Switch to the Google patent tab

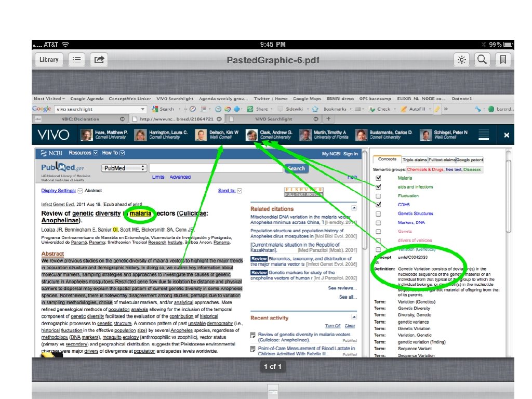(x=470, y=159)
